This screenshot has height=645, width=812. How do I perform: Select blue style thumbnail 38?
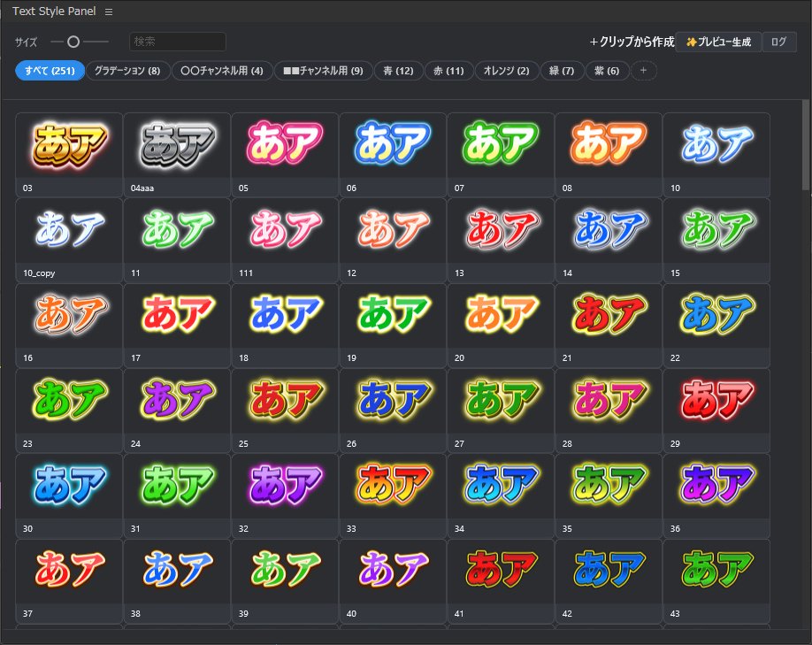pyautogui.click(x=177, y=581)
